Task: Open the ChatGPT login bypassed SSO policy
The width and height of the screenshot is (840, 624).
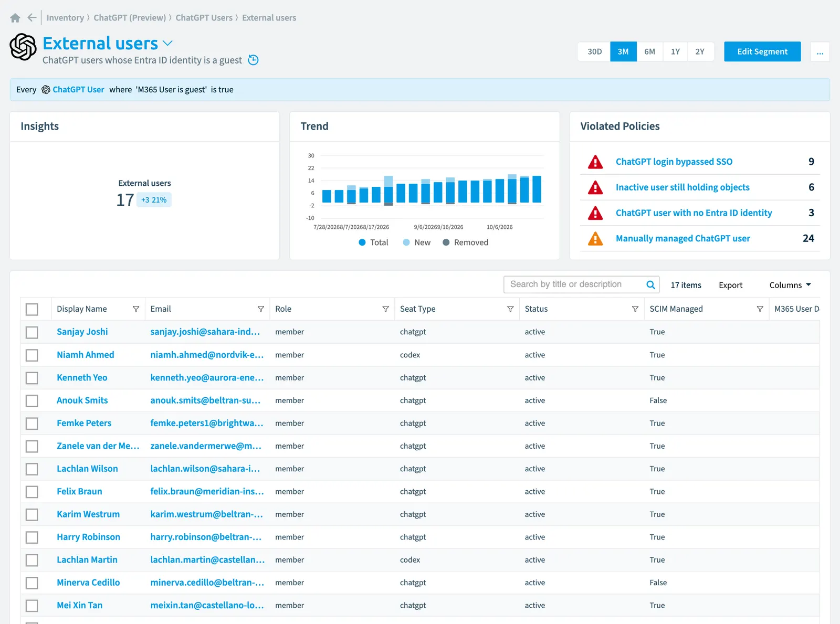Action: click(x=674, y=162)
